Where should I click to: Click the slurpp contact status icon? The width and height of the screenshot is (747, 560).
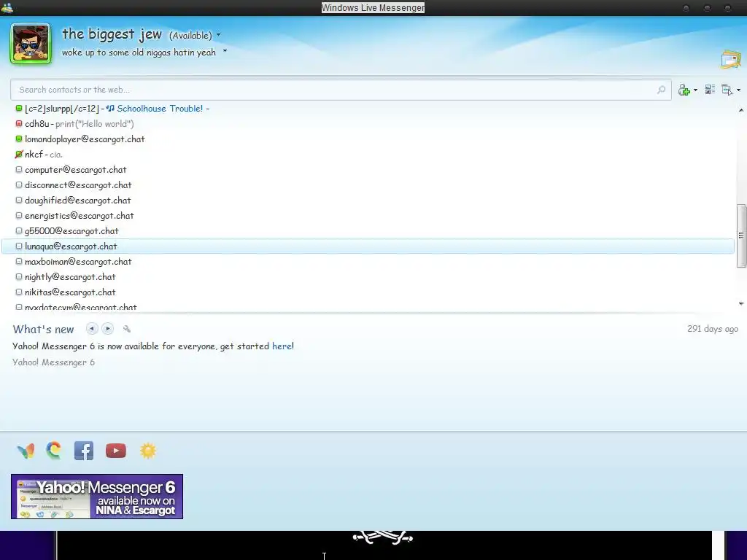click(x=19, y=108)
